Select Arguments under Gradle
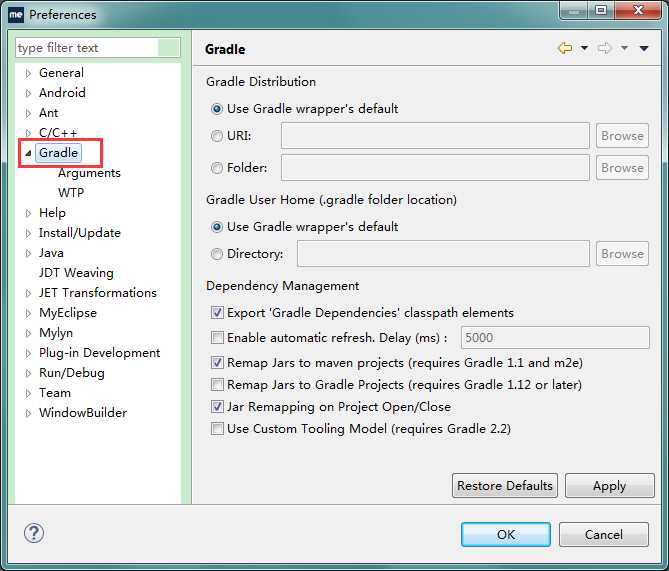The image size is (669, 571). point(89,173)
